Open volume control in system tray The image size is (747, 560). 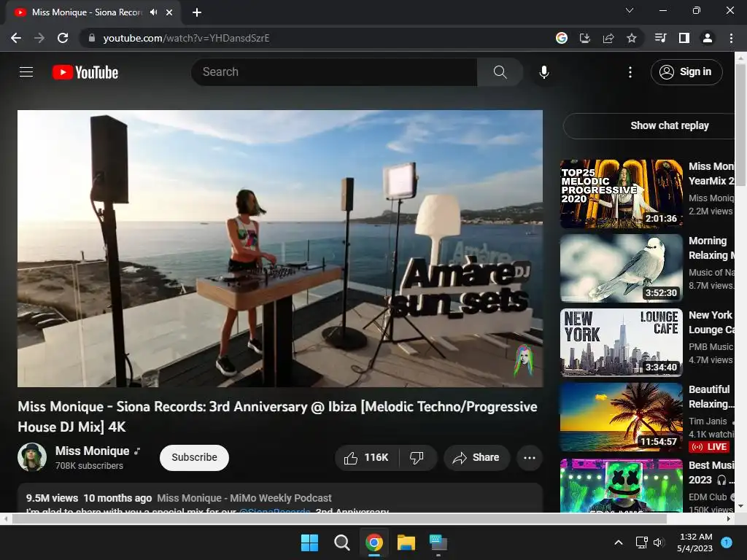click(x=659, y=542)
